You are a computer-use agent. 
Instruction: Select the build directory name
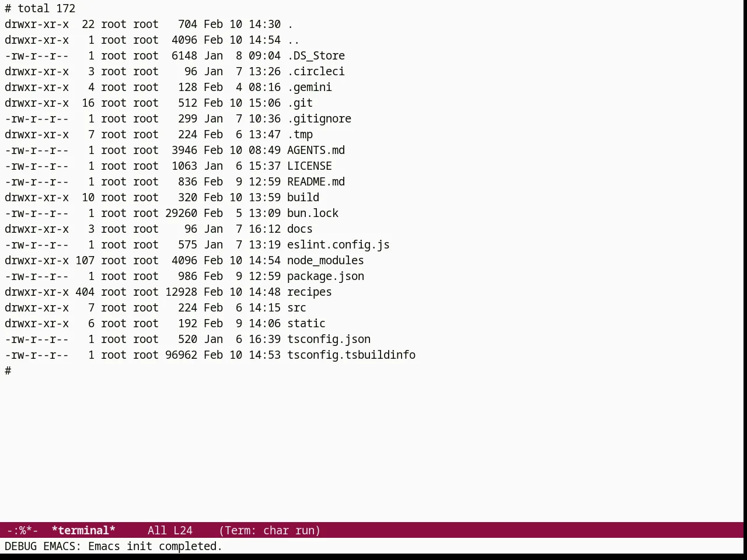click(303, 197)
